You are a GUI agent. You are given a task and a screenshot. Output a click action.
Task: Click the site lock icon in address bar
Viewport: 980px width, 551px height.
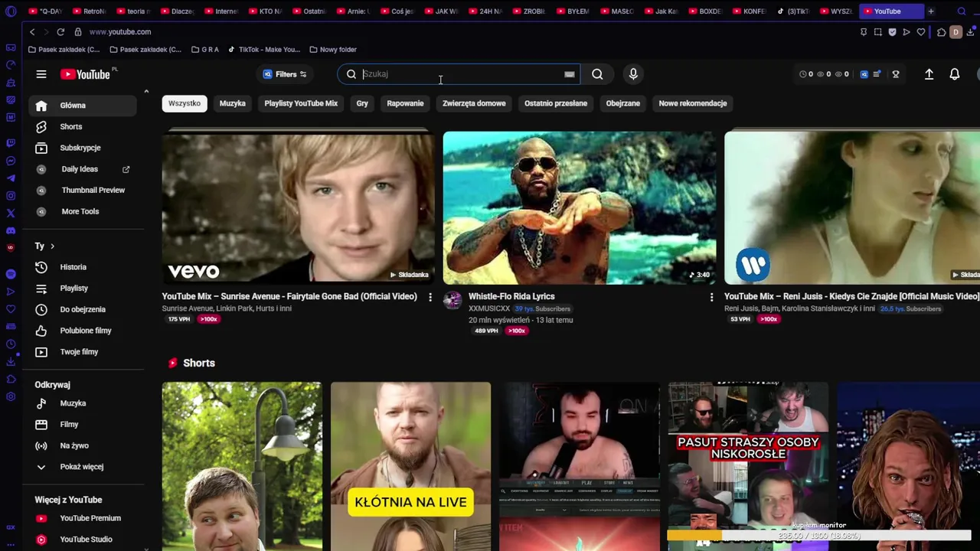point(78,32)
